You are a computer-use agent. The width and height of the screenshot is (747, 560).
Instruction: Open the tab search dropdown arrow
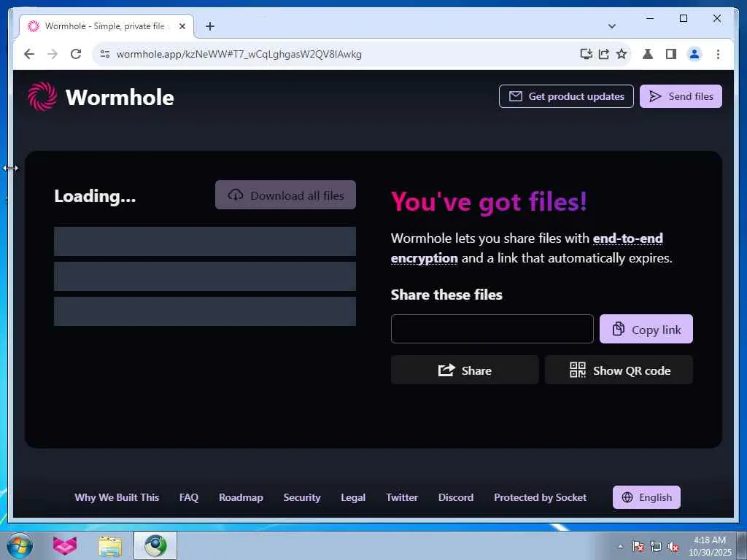click(612, 26)
